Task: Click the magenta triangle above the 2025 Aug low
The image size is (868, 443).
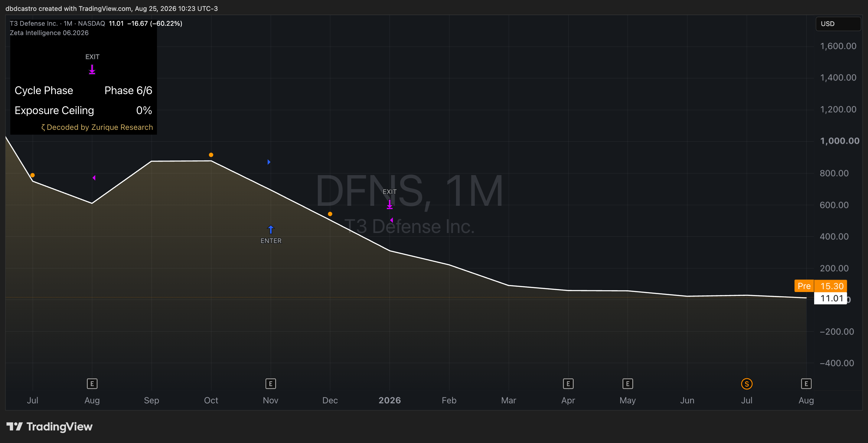Action: pos(94,178)
